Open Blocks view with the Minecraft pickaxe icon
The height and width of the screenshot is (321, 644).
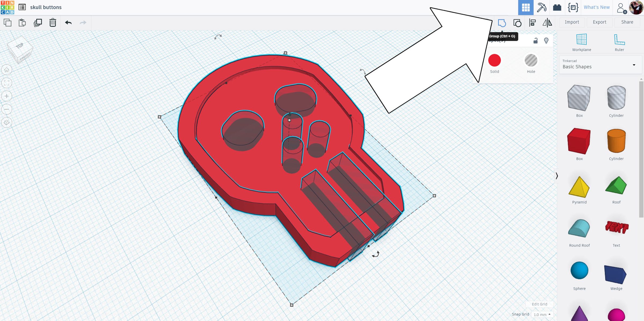(542, 7)
